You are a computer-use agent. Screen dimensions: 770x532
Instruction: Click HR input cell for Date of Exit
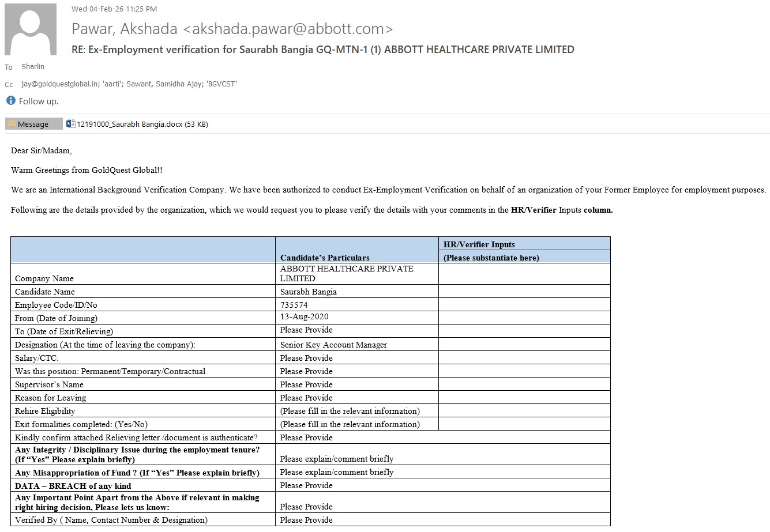(524, 331)
